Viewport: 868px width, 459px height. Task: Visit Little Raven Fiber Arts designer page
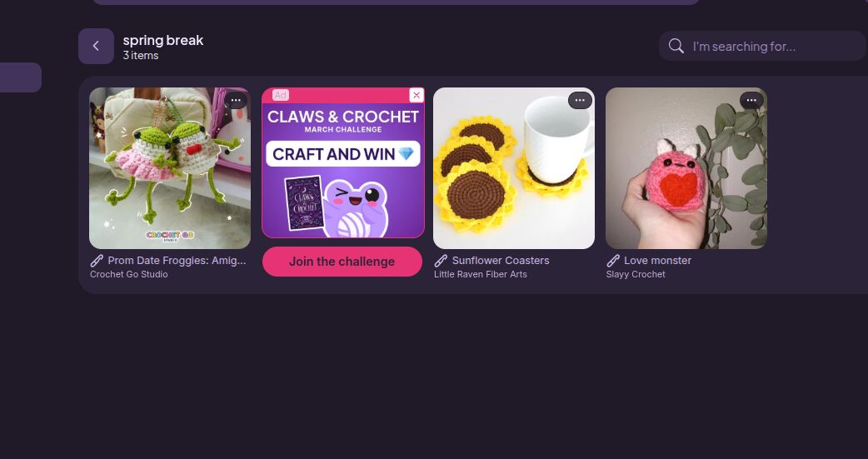481,274
